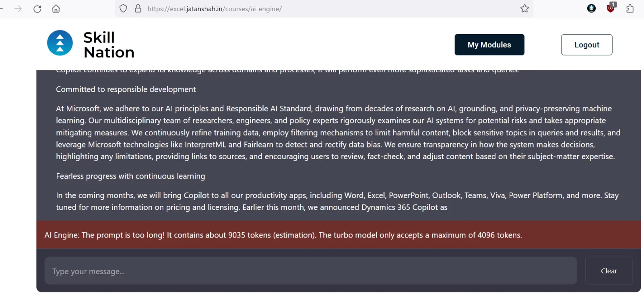This screenshot has height=293, width=644.
Task: Click the 'Committed to responsible development' heading
Action: pos(126,89)
